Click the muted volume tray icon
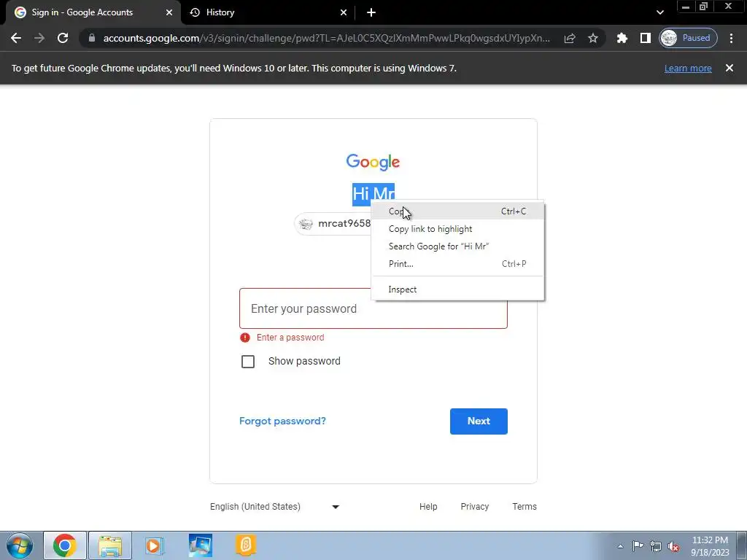 coord(673,546)
